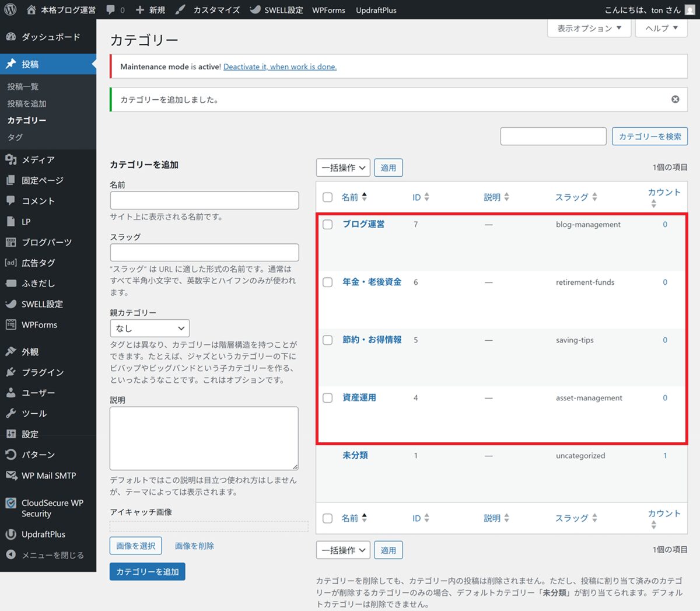
Task: Open UpdraftPlus in the sidebar
Action: click(x=43, y=534)
